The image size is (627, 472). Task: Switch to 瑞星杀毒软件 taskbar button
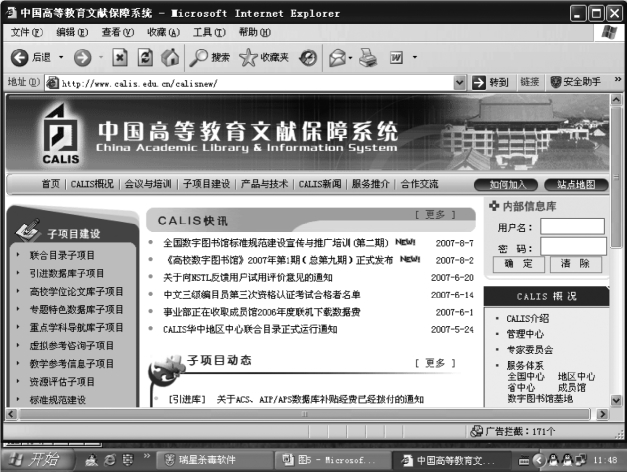[x=214, y=460]
